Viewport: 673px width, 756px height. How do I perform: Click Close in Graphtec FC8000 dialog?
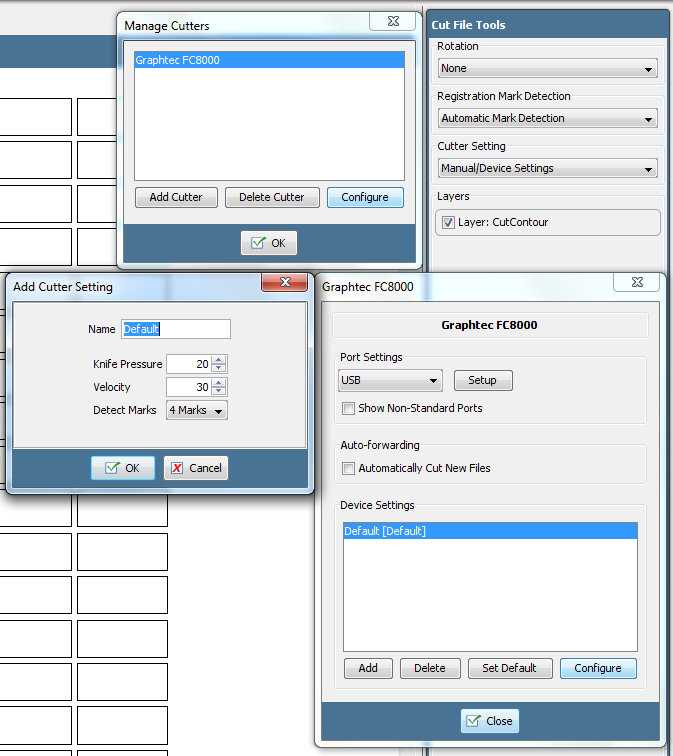(490, 721)
